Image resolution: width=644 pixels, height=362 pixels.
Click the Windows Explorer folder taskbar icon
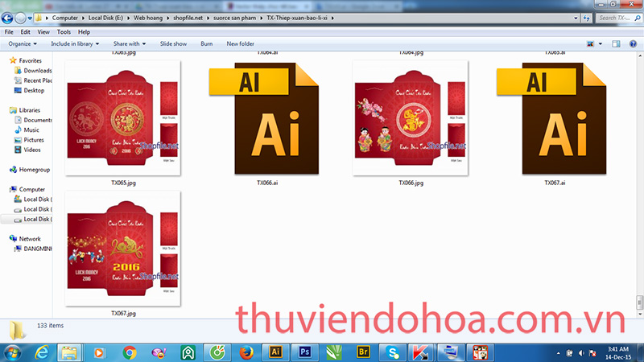(x=69, y=352)
